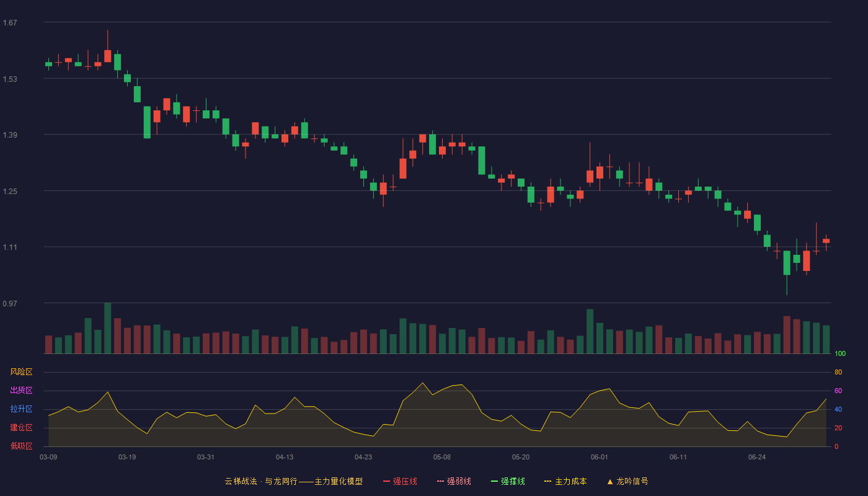Image resolution: width=868 pixels, height=496 pixels.
Task: Toggle the 强弱线 legend series
Action: coord(454,481)
